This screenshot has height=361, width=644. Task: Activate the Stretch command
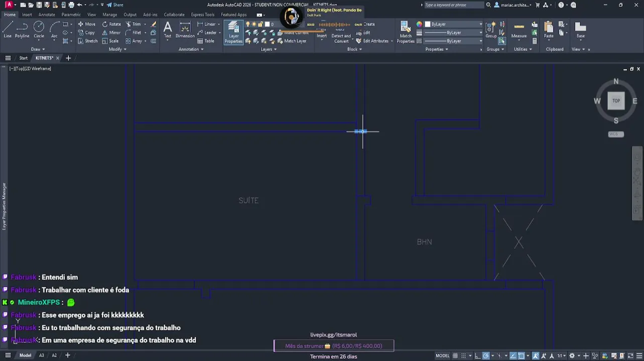click(x=88, y=41)
